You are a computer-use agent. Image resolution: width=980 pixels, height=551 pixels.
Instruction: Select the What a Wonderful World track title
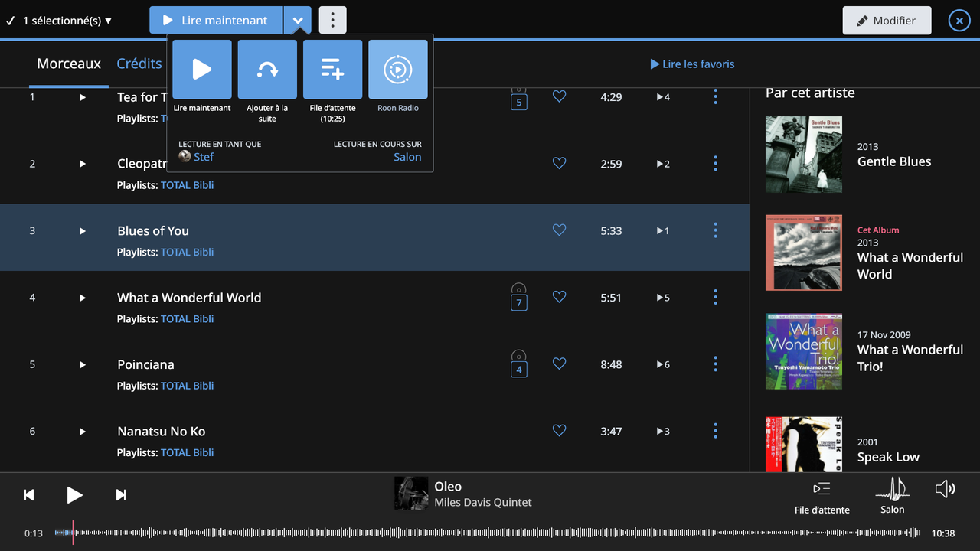tap(189, 298)
